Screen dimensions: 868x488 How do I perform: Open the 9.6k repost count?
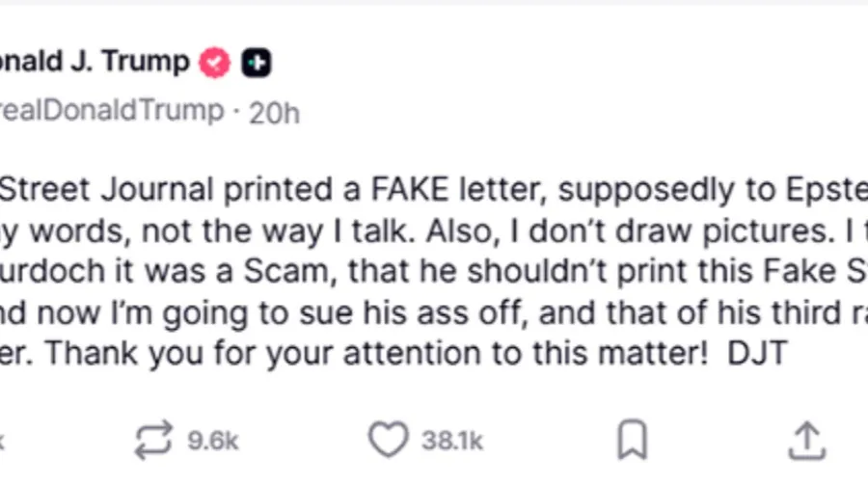(x=213, y=441)
